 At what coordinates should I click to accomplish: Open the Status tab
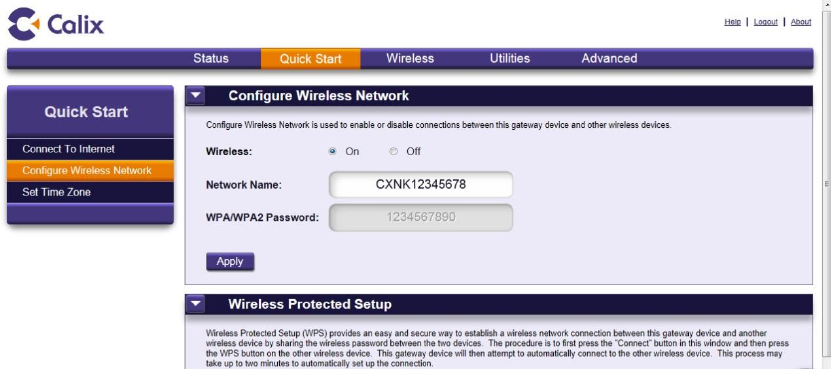[211, 58]
